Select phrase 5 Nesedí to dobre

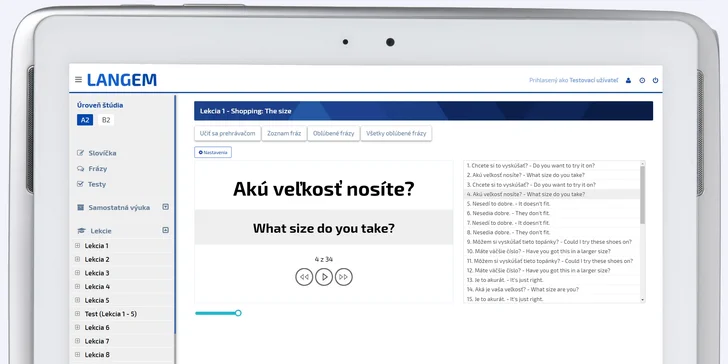[552, 204]
